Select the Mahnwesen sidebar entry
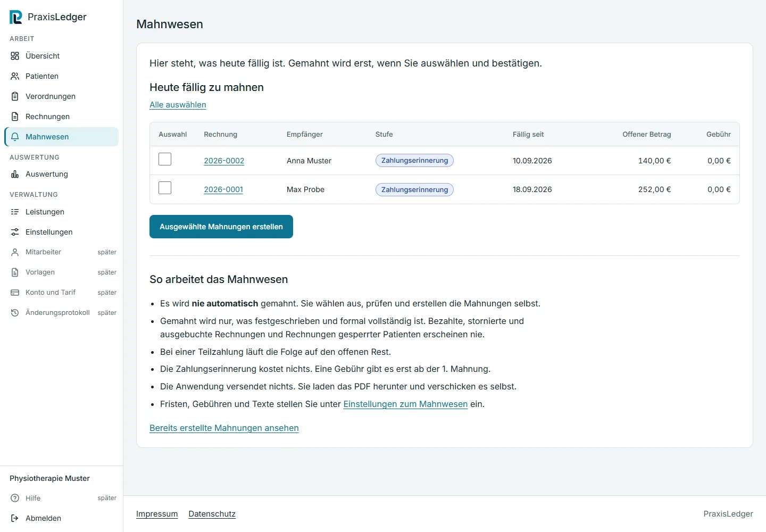This screenshot has width=766, height=532. coord(61,137)
